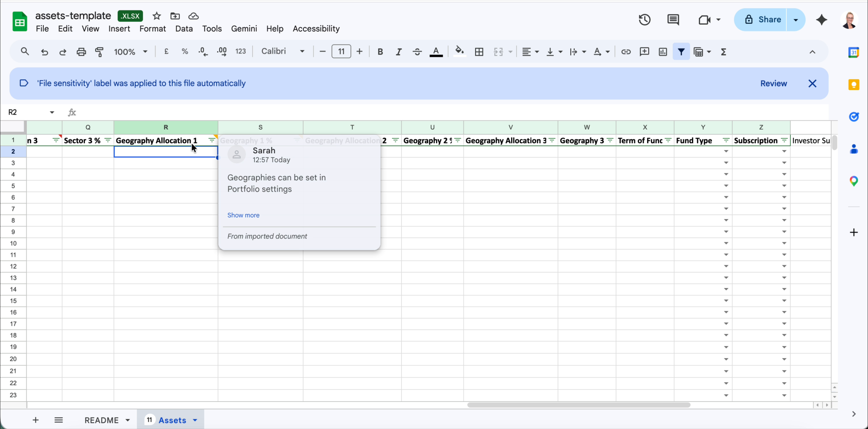868x429 pixels.
Task: Open the Format menu
Action: click(x=153, y=29)
